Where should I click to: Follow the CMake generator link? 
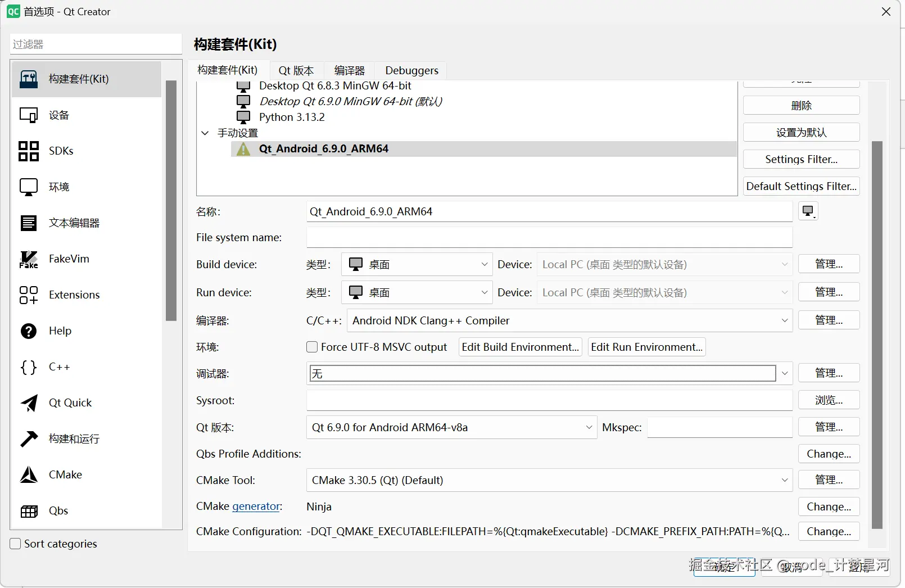(256, 506)
